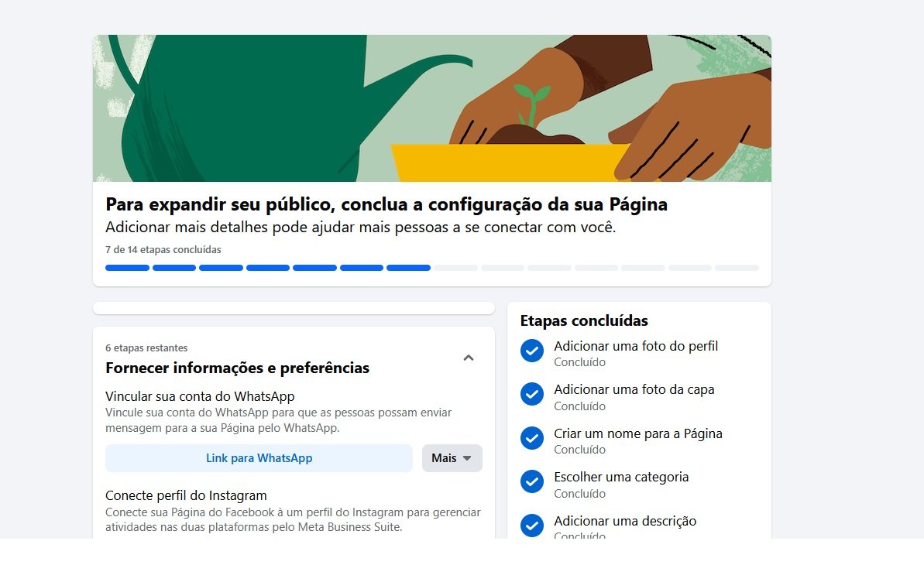Open the Adicionar uma foto do perfil completed step
Screen dimensions: 924x565
coord(636,353)
